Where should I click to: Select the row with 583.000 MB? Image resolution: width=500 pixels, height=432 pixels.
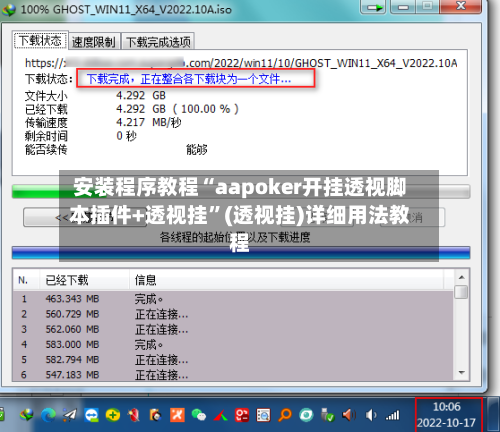pos(233,344)
